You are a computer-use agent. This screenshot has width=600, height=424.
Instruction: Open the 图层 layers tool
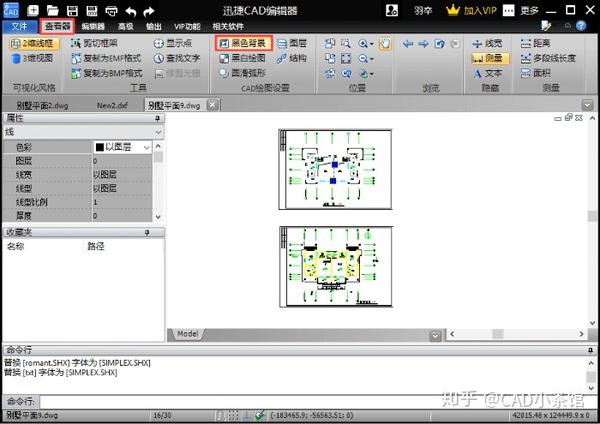(x=292, y=43)
